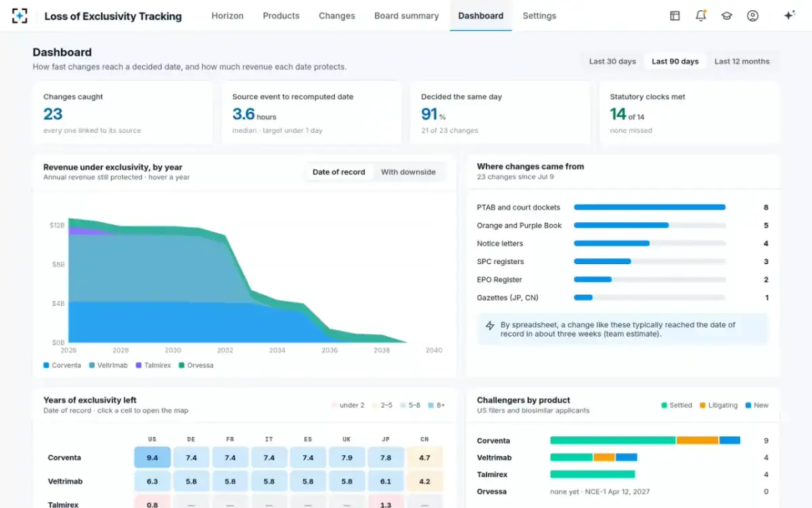Open the Statutory clocks met card
This screenshot has width=812, height=508.
[x=690, y=113]
